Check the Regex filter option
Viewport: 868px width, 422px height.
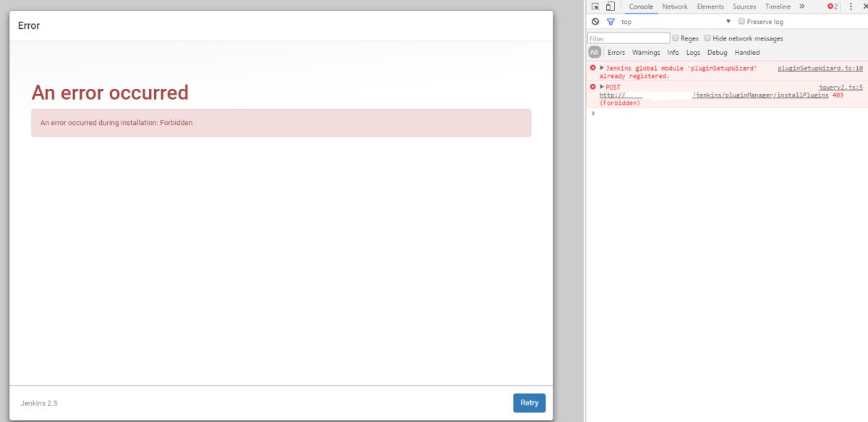(x=676, y=38)
